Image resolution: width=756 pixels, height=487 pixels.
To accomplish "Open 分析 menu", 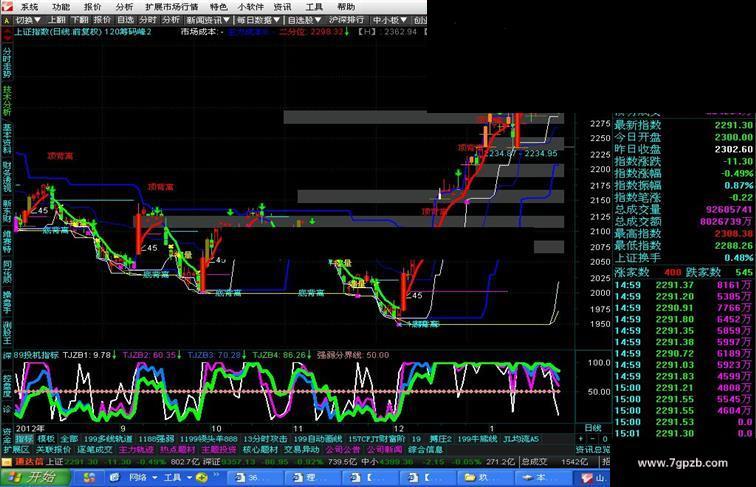I will 124,7.
